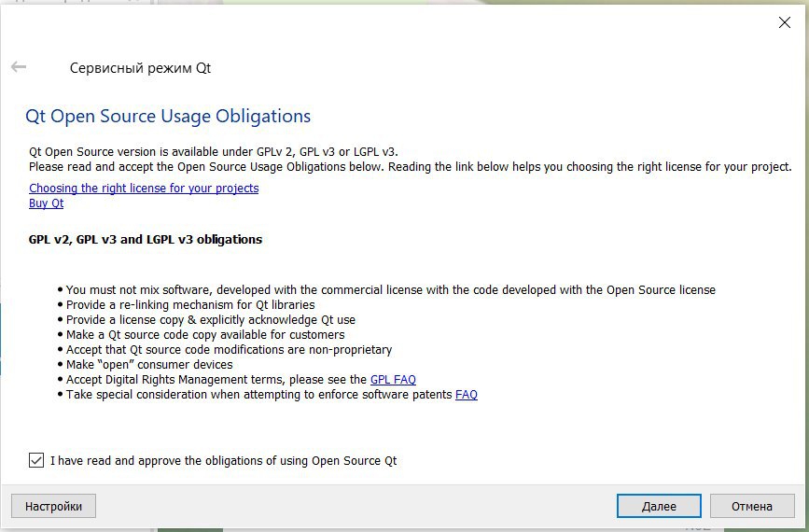Screen dimensions: 809x532
Task: Click 'Please read and accept the Open Source' line
Action: click(411, 167)
